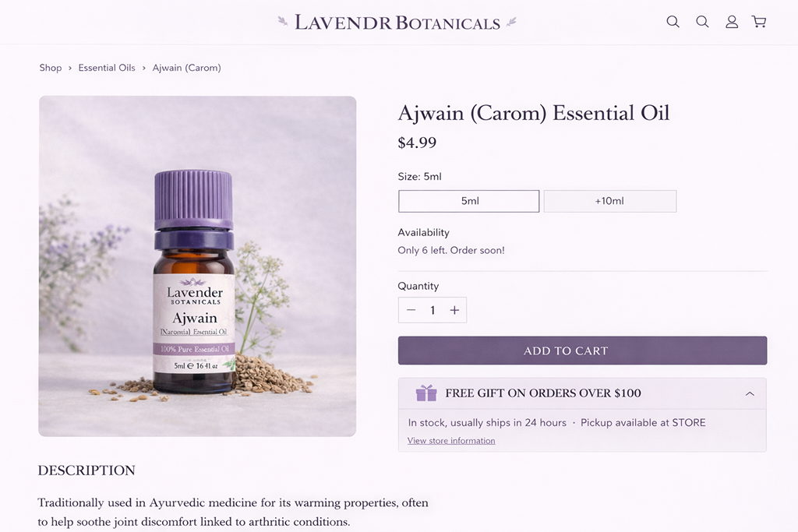Screen dimensions: 798x532
Task: Open Essential Oils breadcrumb
Action: click(x=107, y=68)
